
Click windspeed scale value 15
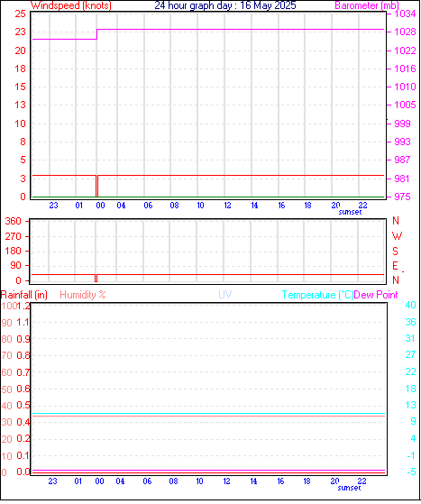pyautogui.click(x=20, y=87)
